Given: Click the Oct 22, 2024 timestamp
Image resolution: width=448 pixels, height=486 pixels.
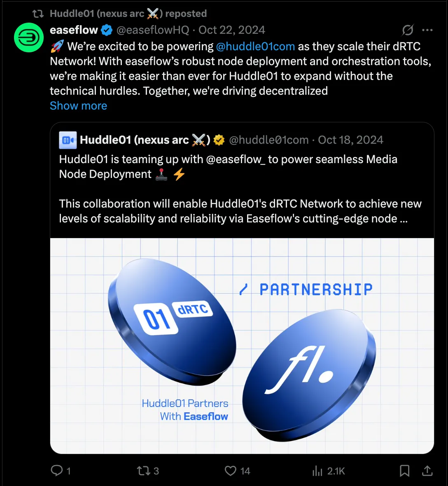Looking at the screenshot, I should point(232,30).
